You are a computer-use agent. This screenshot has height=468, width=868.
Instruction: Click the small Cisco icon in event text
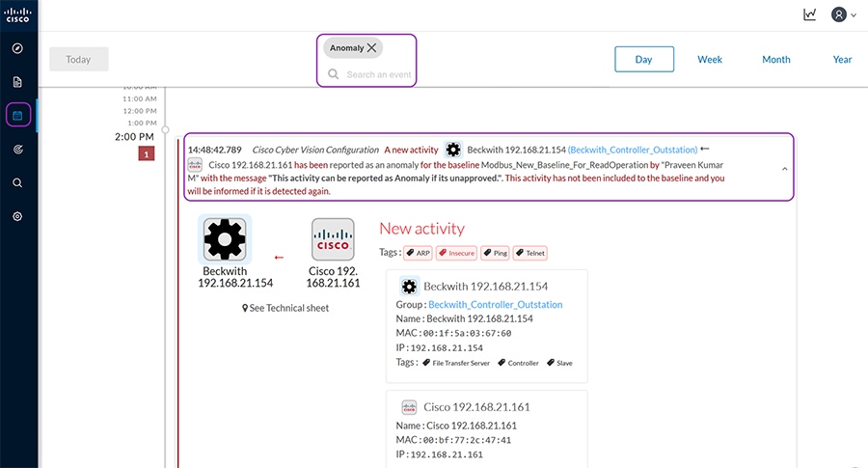click(195, 164)
